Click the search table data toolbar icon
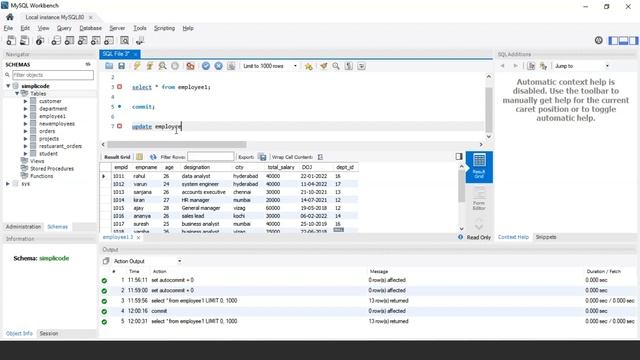640x360 pixels. coord(124,40)
